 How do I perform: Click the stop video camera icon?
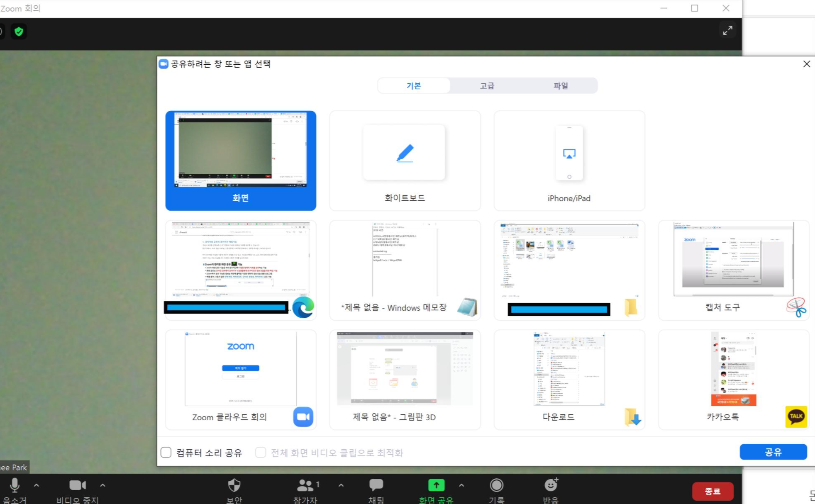click(77, 485)
